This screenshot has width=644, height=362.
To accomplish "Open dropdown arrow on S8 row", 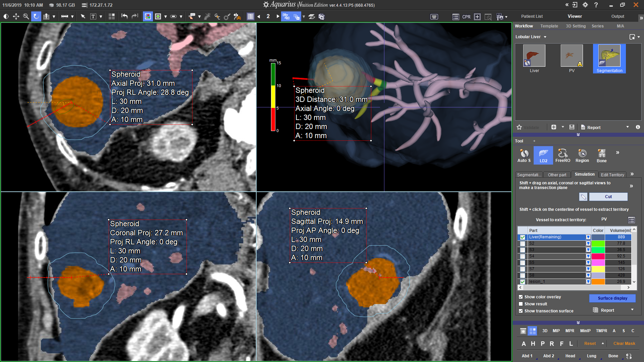I will 588,275.
